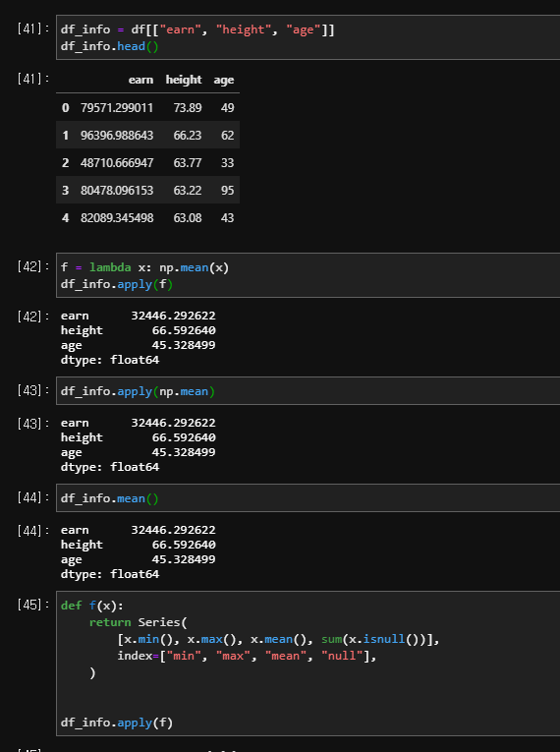Select input prompt label [44]
This screenshot has width=560, height=752.
click(x=33, y=497)
